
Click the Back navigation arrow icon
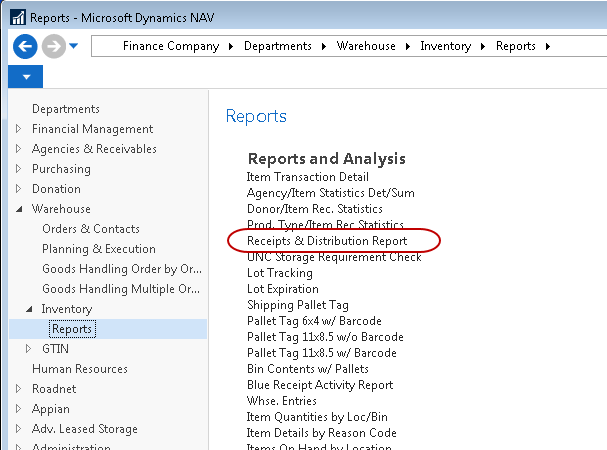[x=25, y=46]
